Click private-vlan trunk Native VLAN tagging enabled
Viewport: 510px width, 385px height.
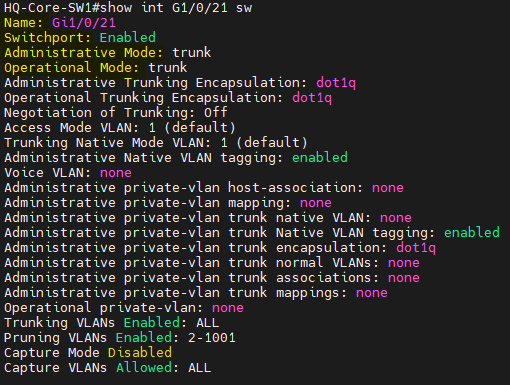click(472, 233)
